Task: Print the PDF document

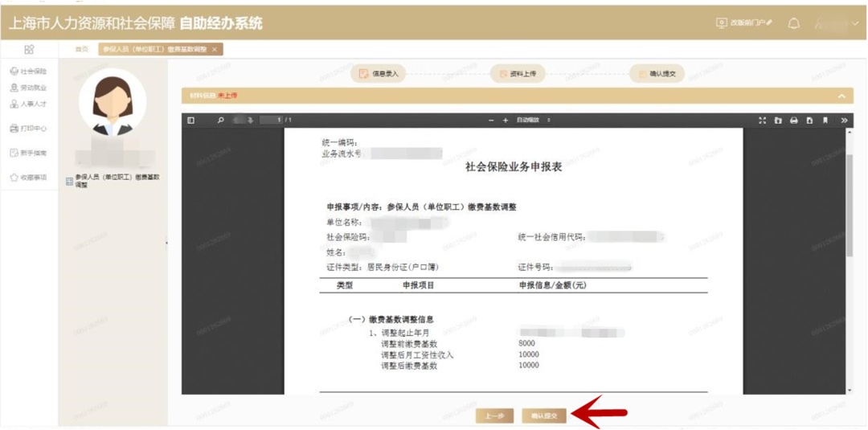Action: [793, 121]
